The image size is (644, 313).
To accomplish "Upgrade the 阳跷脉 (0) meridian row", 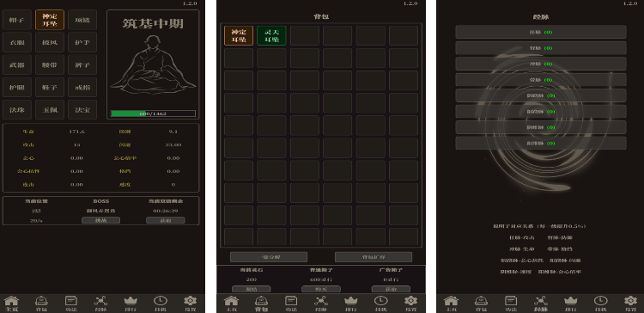I will click(541, 112).
